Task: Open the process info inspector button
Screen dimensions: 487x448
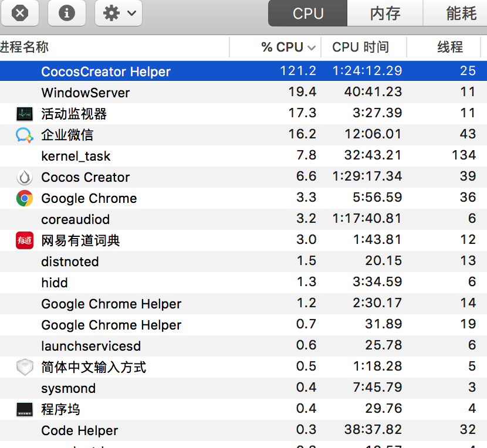Action: [x=67, y=13]
